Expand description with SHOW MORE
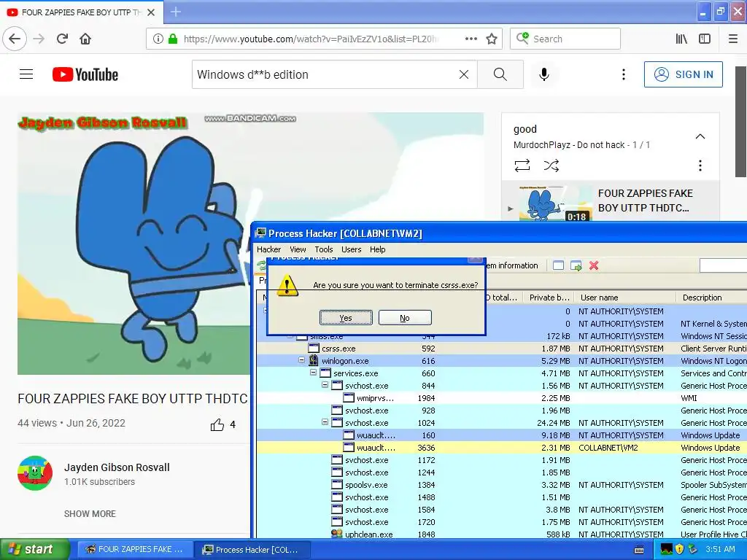The width and height of the screenshot is (747, 560). (x=90, y=513)
